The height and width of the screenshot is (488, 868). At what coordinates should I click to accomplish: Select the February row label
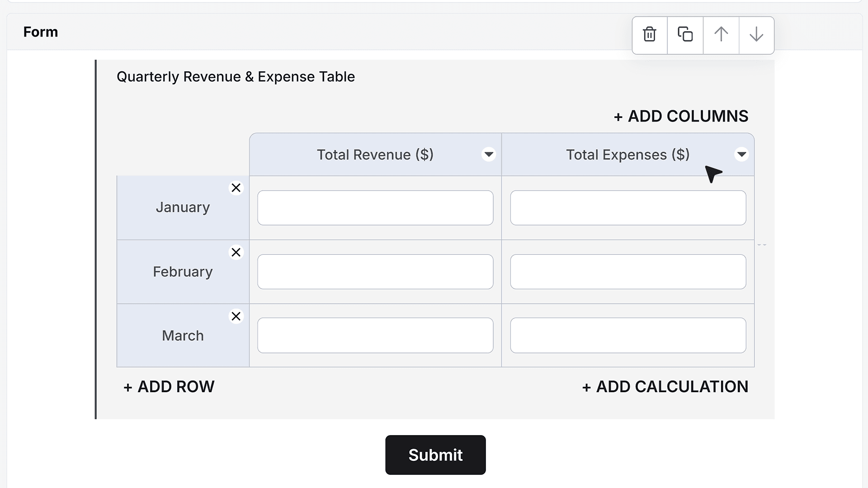183,272
